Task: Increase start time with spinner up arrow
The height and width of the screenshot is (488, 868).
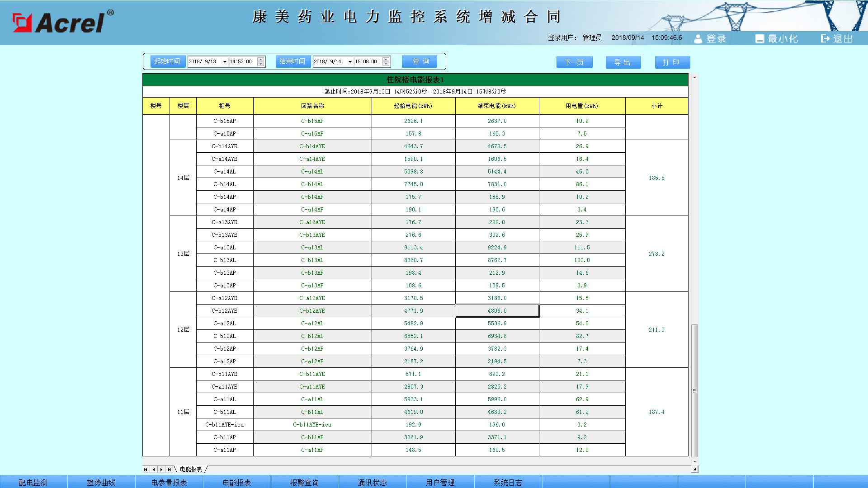Action: (x=260, y=59)
